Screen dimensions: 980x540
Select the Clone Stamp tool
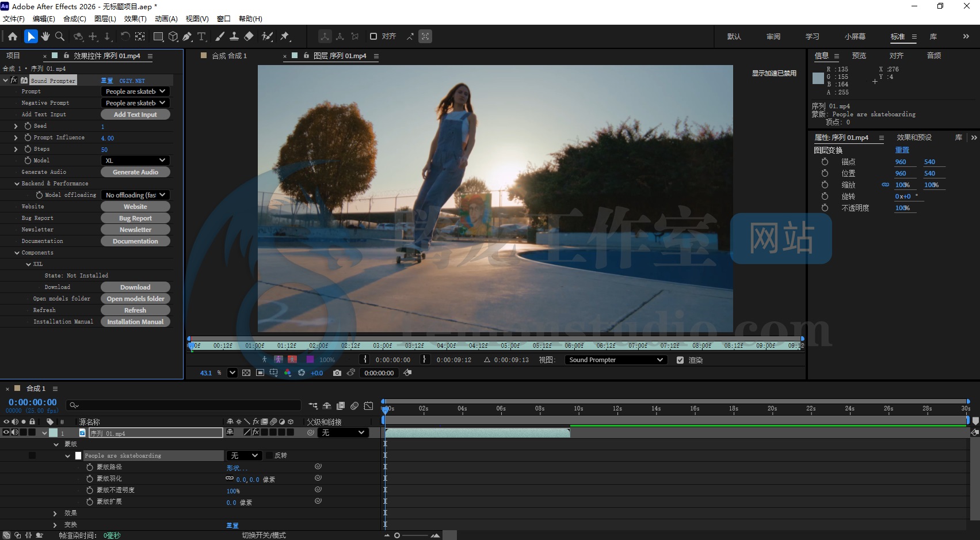coord(234,36)
